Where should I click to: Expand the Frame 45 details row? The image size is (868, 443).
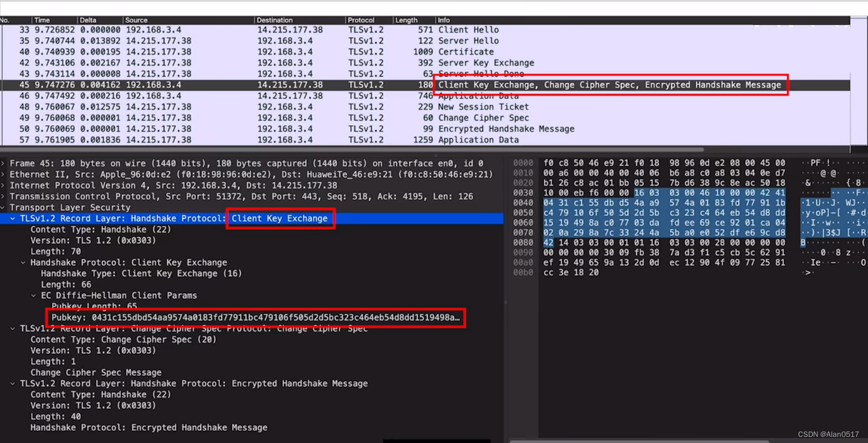pyautogui.click(x=3, y=164)
